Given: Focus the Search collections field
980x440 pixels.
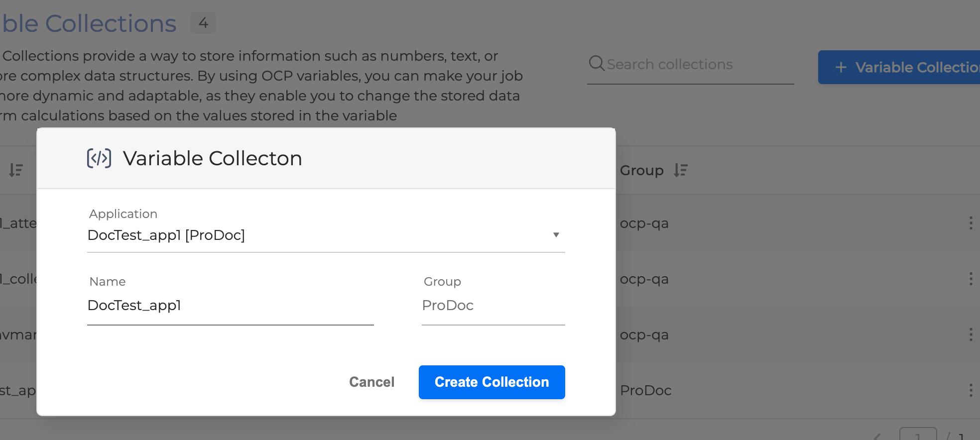Looking at the screenshot, I should 697,65.
